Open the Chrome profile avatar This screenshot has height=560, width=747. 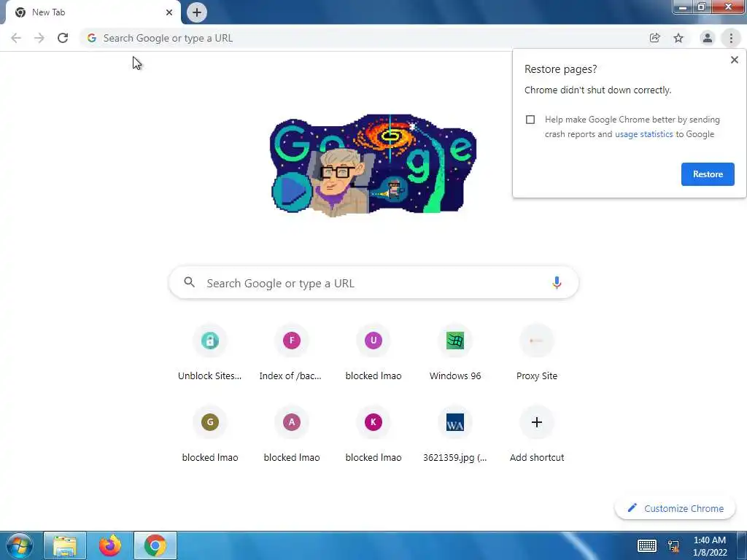click(708, 38)
